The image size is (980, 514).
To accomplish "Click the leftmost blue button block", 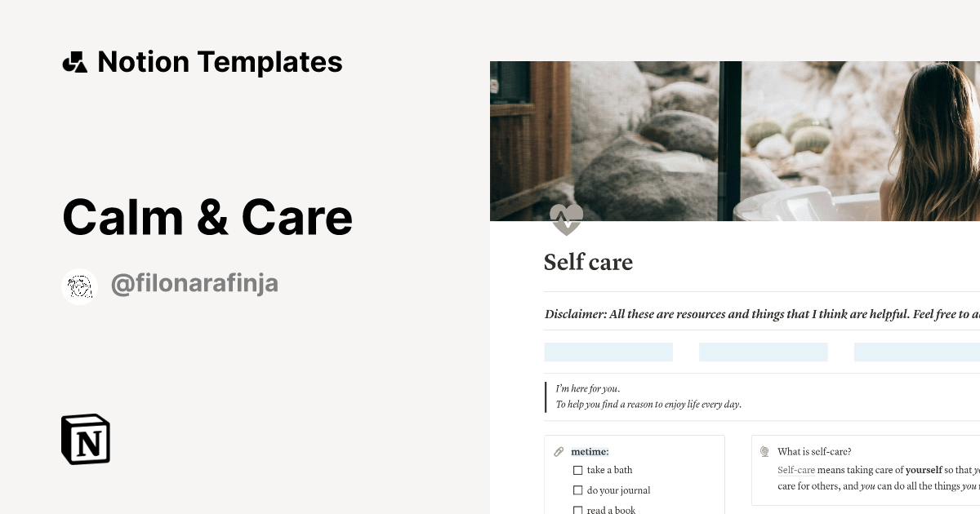I will click(x=608, y=351).
